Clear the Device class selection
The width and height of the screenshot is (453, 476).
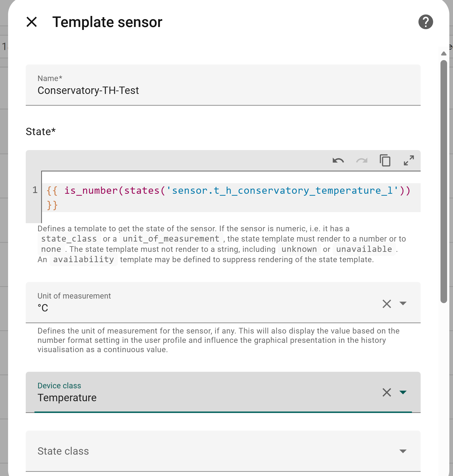(387, 392)
